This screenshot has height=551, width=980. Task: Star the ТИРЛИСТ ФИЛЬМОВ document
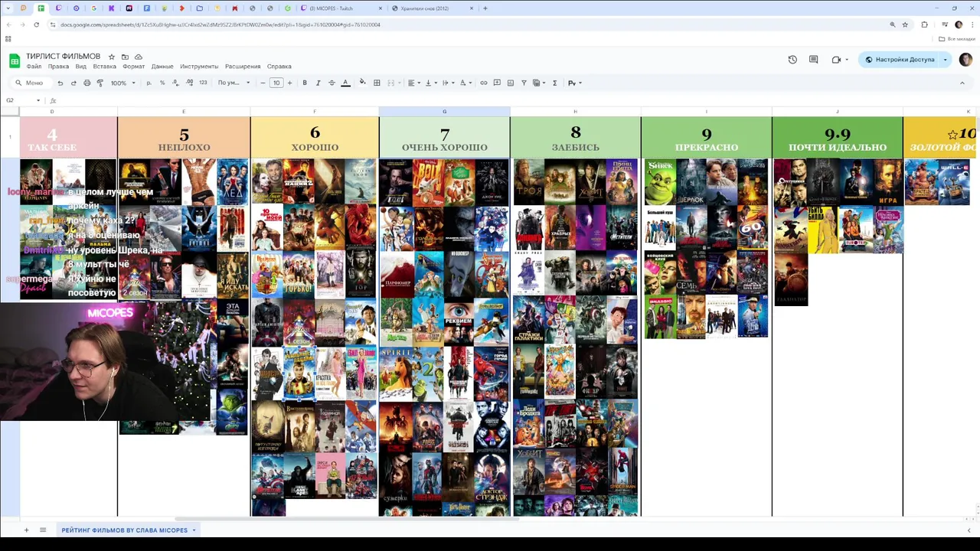point(111,57)
